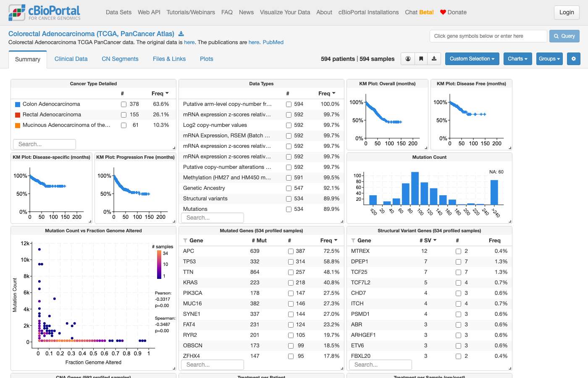Open the Groups dropdown
Screen dimensions: 588x378
click(549, 59)
